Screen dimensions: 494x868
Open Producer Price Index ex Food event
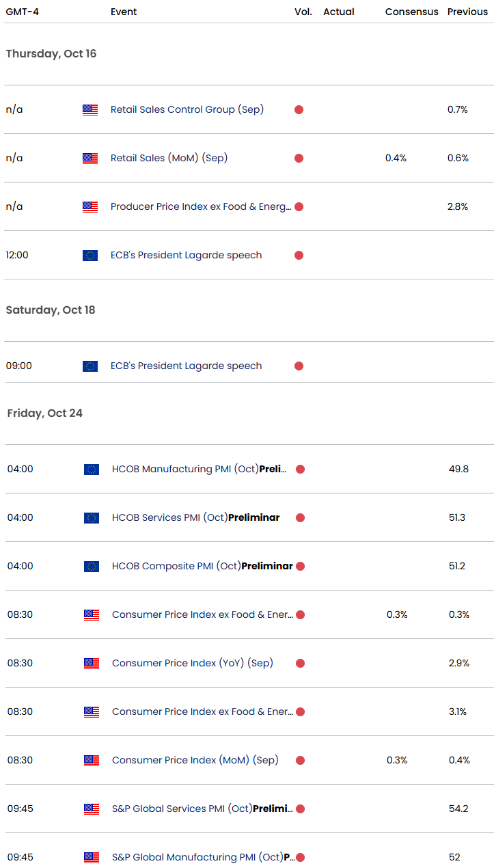[200, 206]
